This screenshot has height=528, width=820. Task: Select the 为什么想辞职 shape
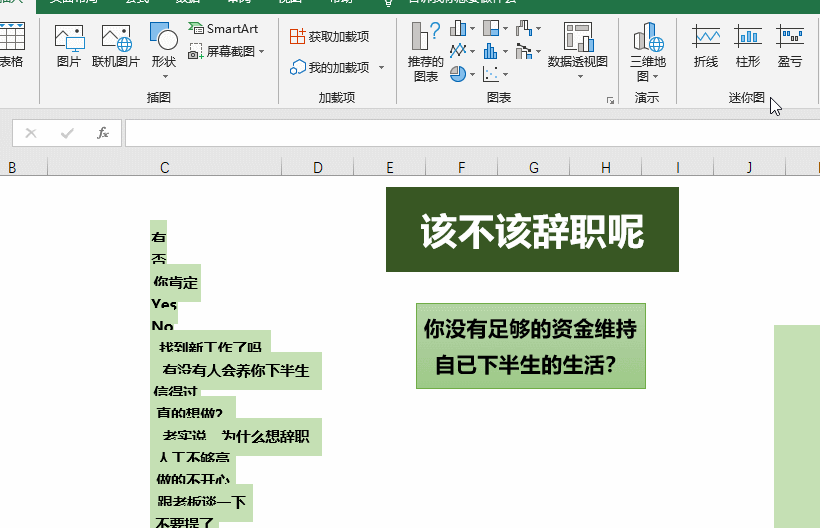pos(236,437)
